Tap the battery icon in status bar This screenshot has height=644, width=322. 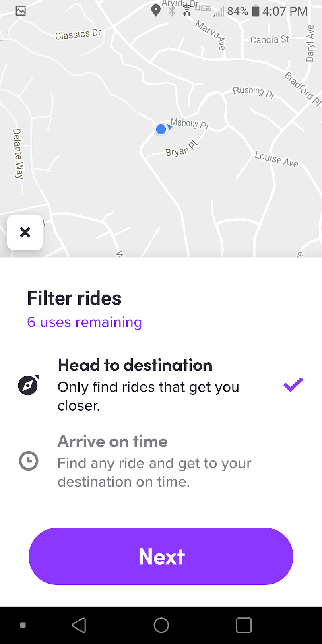[256, 11]
